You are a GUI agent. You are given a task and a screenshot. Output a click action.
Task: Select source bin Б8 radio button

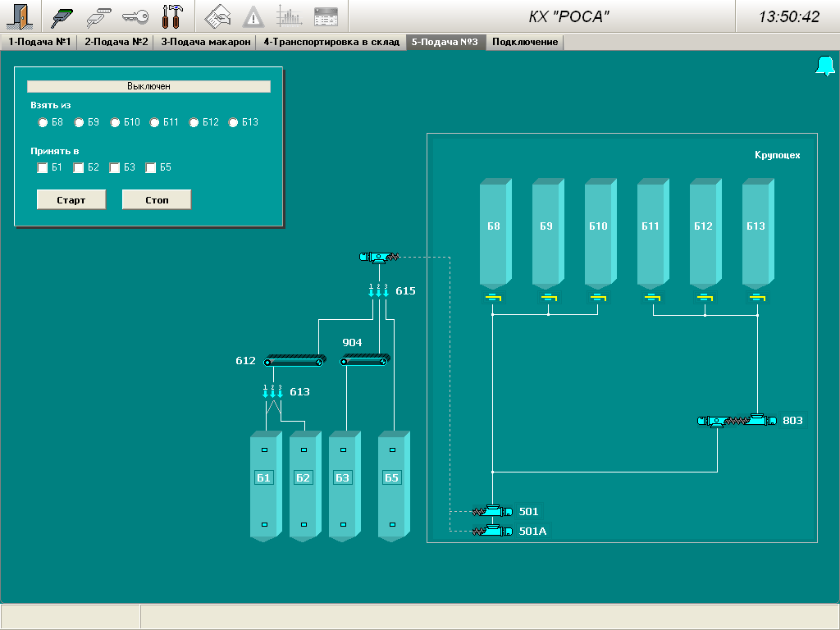[x=43, y=122]
